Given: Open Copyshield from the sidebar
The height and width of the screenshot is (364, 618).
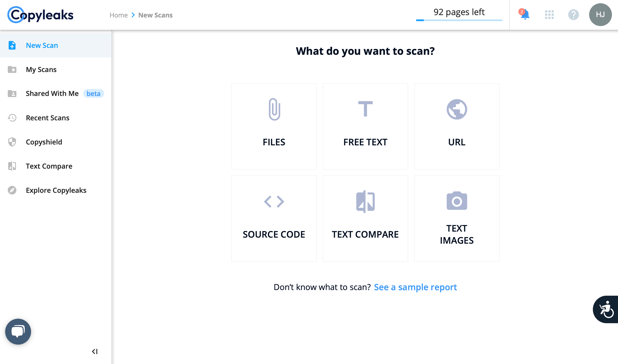Looking at the screenshot, I should pos(44,142).
